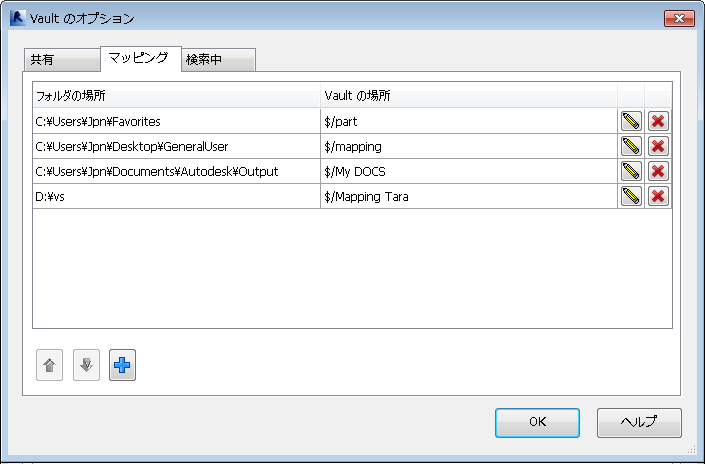The width and height of the screenshot is (705, 464).
Task: Edit the C:¥Users¥Jpn¥Favorites mapping with pencil icon
Action: tap(631, 121)
